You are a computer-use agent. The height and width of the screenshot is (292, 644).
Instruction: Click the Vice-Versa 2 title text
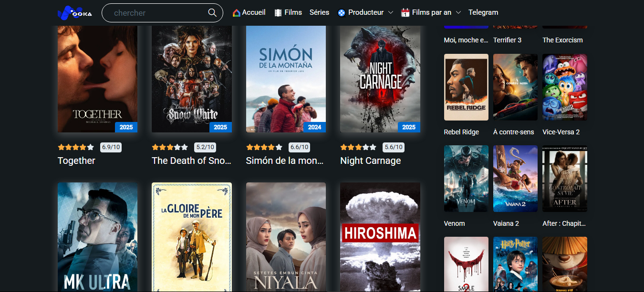(561, 132)
